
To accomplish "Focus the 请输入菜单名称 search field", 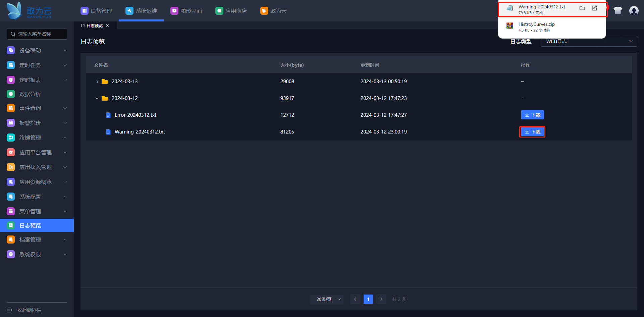I will (x=37, y=34).
